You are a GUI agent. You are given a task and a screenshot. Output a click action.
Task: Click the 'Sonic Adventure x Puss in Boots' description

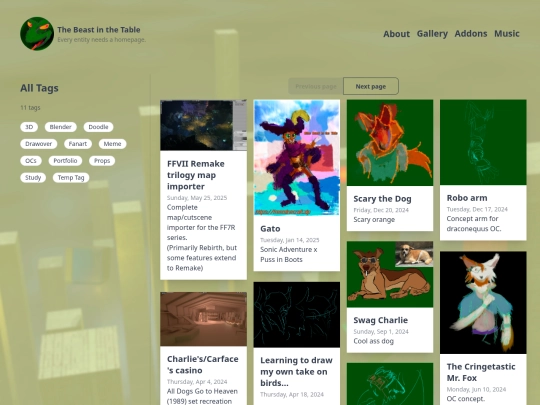(x=289, y=255)
